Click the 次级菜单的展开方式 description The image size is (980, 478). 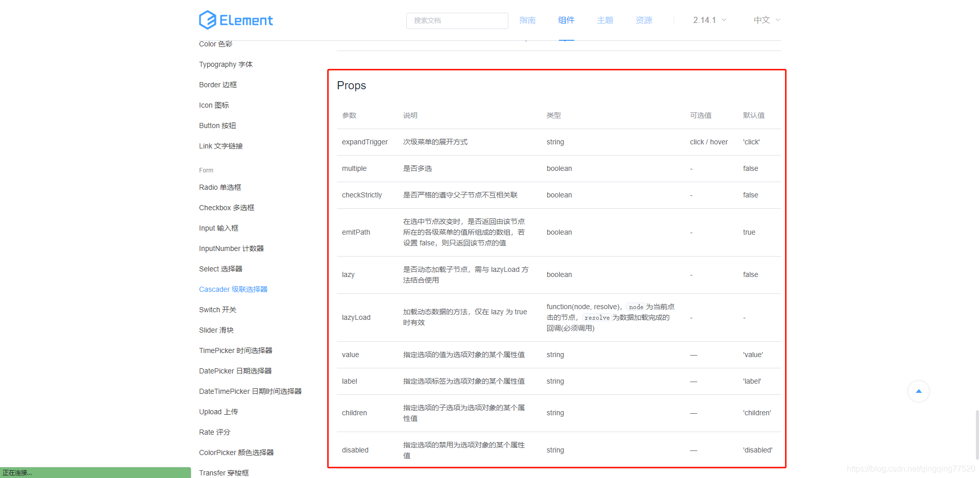[435, 142]
